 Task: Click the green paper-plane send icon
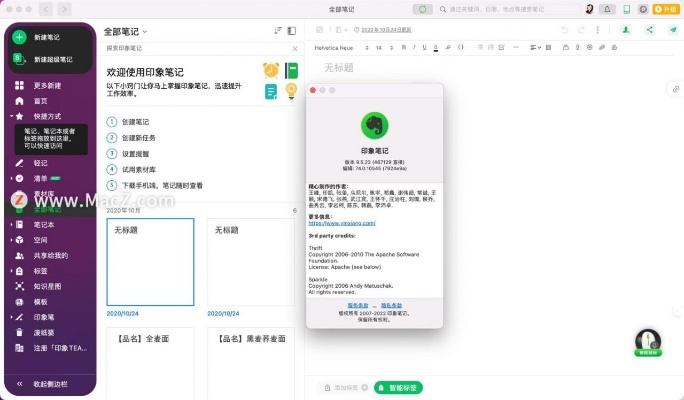click(x=673, y=30)
